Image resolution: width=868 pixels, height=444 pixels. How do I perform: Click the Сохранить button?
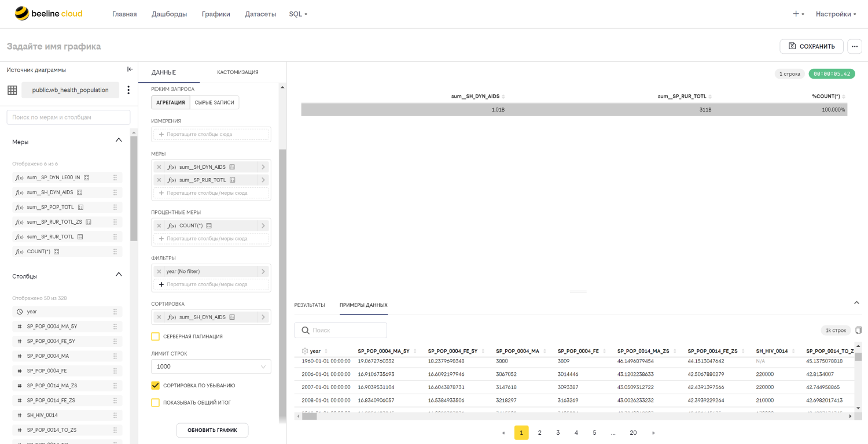coord(811,46)
